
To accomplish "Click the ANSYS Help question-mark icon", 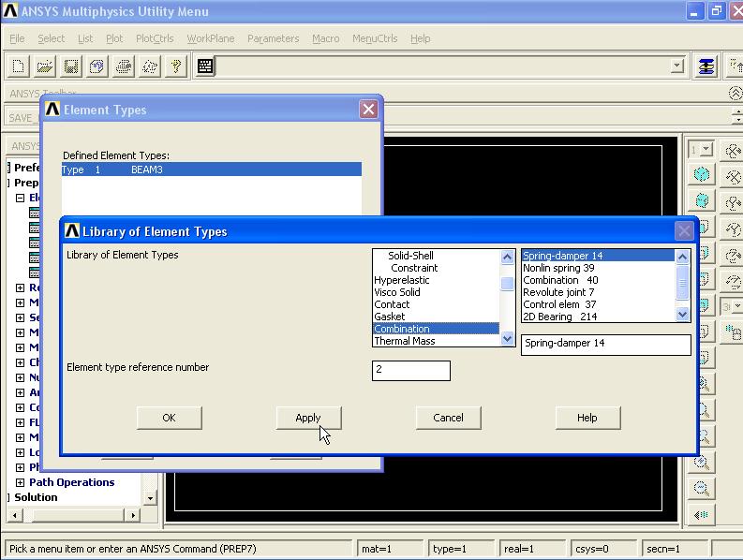I will pyautogui.click(x=176, y=66).
